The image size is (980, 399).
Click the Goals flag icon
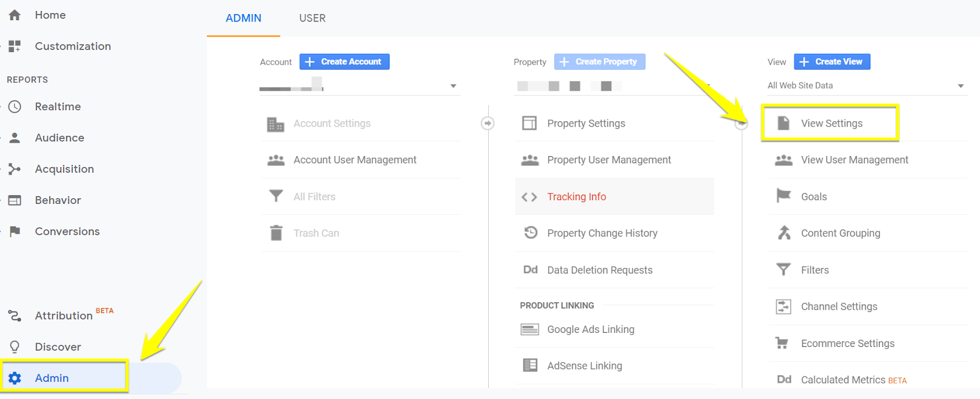783,196
